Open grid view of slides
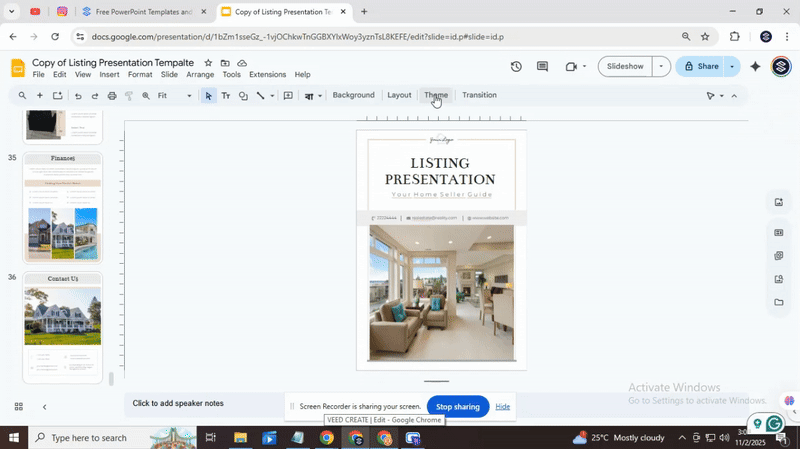 click(x=18, y=406)
